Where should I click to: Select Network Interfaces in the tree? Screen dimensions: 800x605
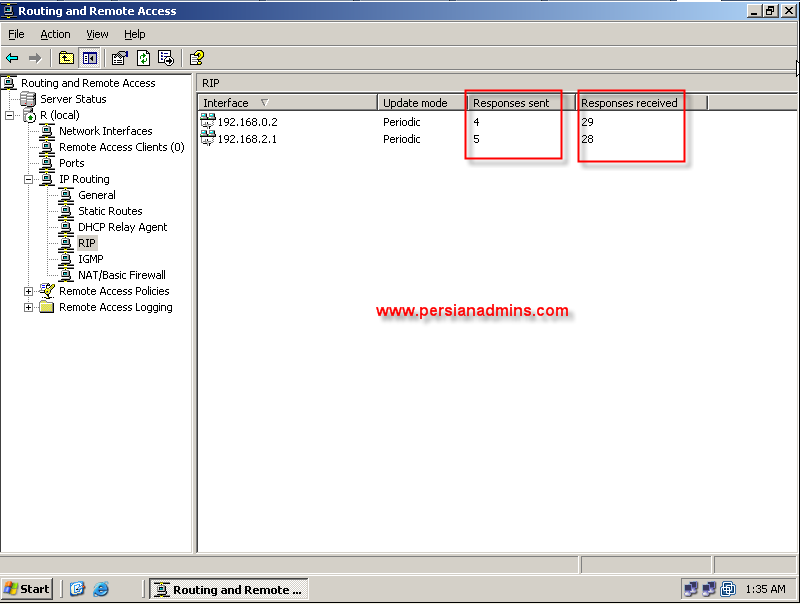[x=106, y=131]
